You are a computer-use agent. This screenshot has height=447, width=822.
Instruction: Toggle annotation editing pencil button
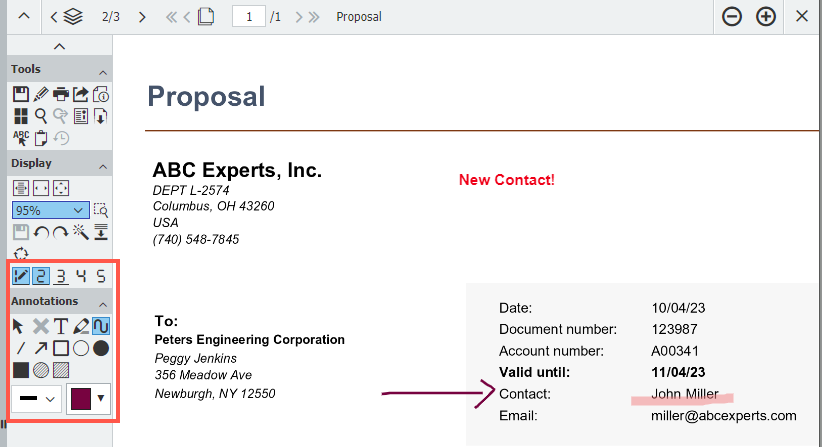[x=21, y=276]
